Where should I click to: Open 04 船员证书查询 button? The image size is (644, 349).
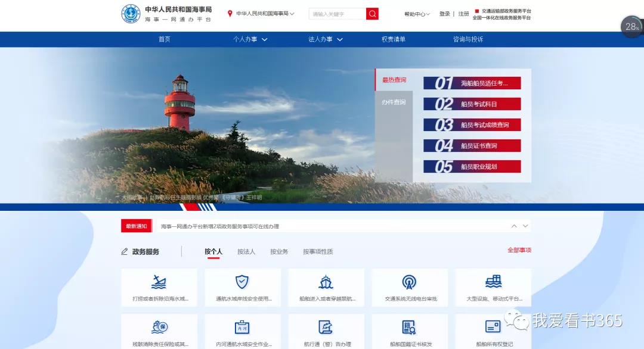tap(472, 145)
